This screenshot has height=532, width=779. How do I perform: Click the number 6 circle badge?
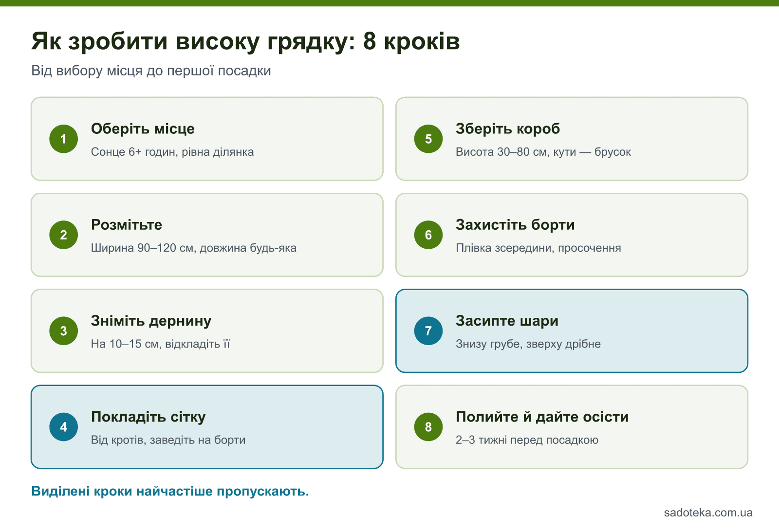pyautogui.click(x=428, y=235)
